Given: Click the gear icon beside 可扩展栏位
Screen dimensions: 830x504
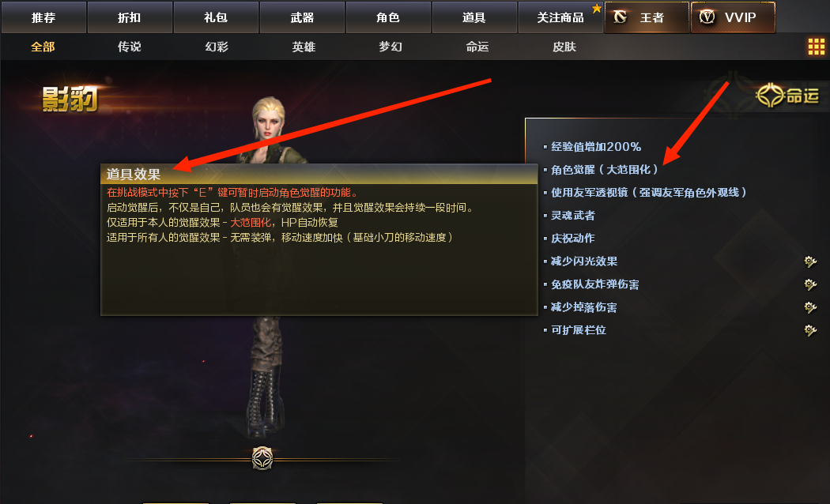Looking at the screenshot, I should [810, 330].
